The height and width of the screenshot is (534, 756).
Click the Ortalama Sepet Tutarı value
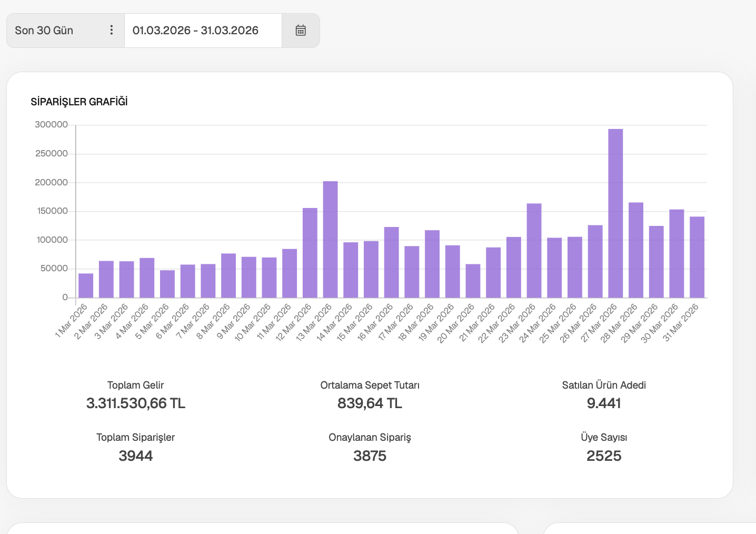(370, 403)
